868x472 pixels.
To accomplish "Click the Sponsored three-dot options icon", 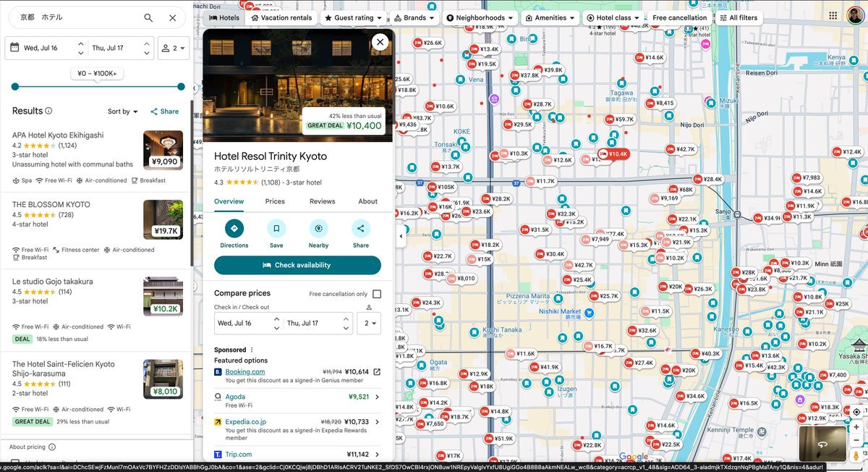I will [x=252, y=350].
